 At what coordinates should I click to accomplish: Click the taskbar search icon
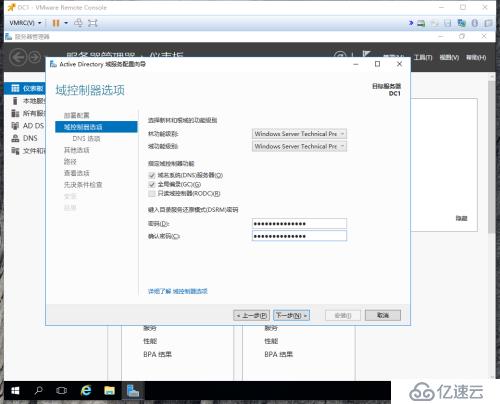pyautogui.click(x=39, y=390)
